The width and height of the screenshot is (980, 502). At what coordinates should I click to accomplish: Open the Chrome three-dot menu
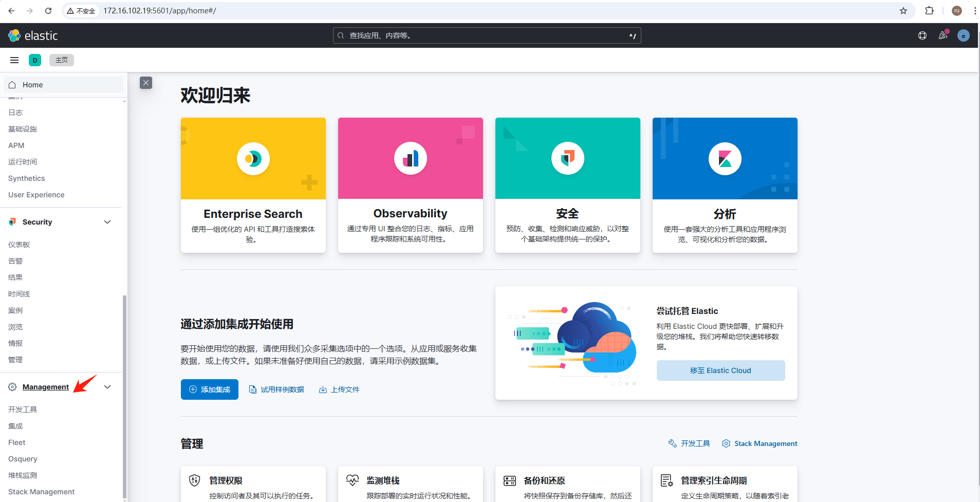pyautogui.click(x=975, y=11)
